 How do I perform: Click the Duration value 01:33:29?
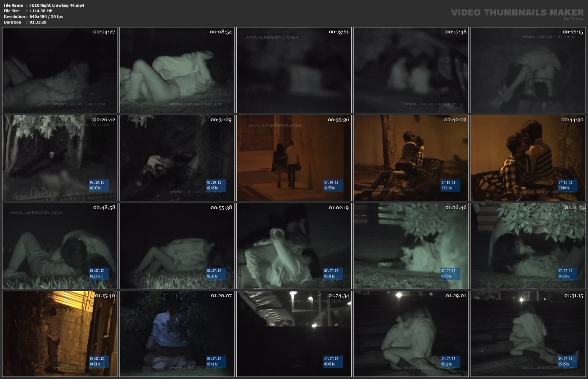tap(38, 22)
